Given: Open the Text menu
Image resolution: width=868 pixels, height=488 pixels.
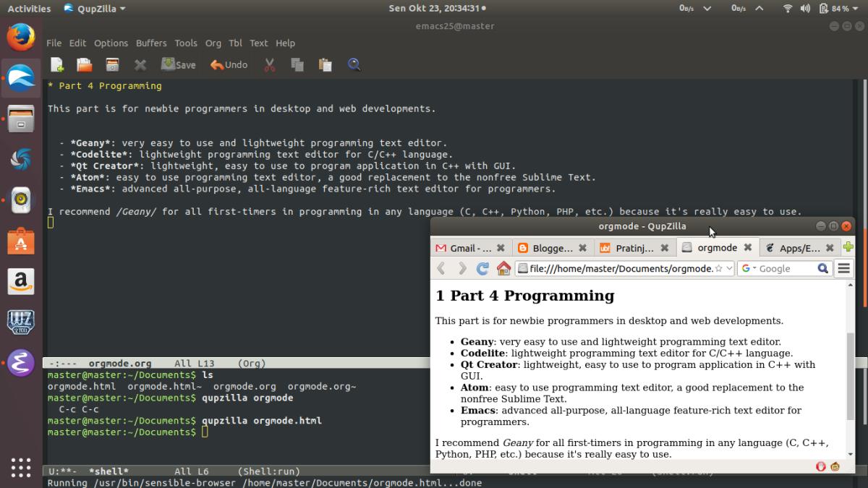Looking at the screenshot, I should click(259, 43).
